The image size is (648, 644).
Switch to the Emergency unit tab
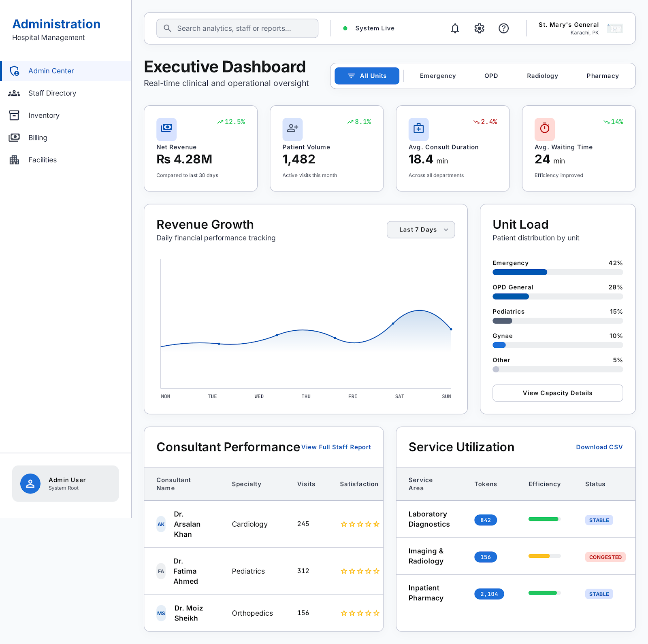[438, 76]
